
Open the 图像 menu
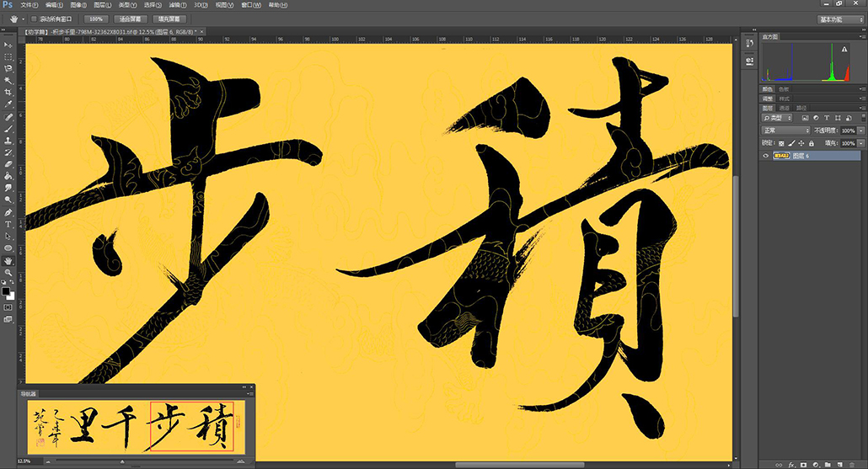pos(78,5)
